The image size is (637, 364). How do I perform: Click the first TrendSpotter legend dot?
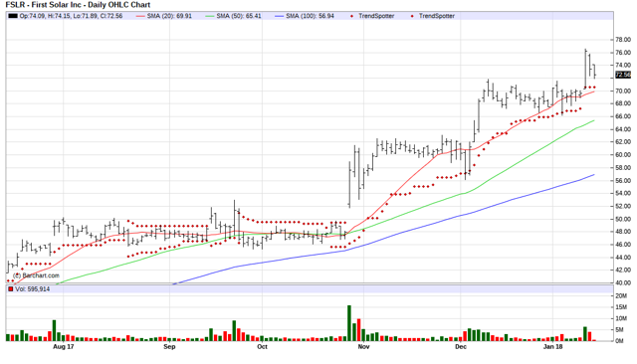coord(351,16)
